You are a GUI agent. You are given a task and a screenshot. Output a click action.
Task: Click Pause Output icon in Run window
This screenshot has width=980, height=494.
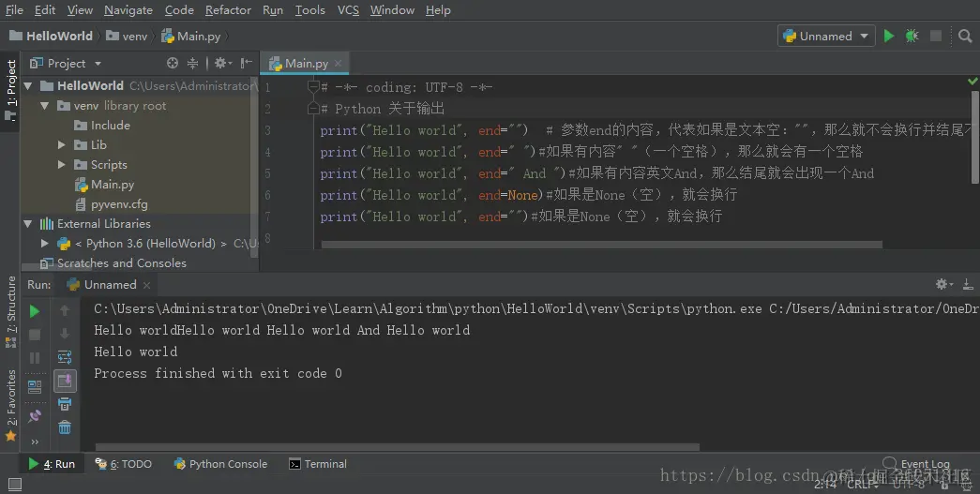pos(35,358)
